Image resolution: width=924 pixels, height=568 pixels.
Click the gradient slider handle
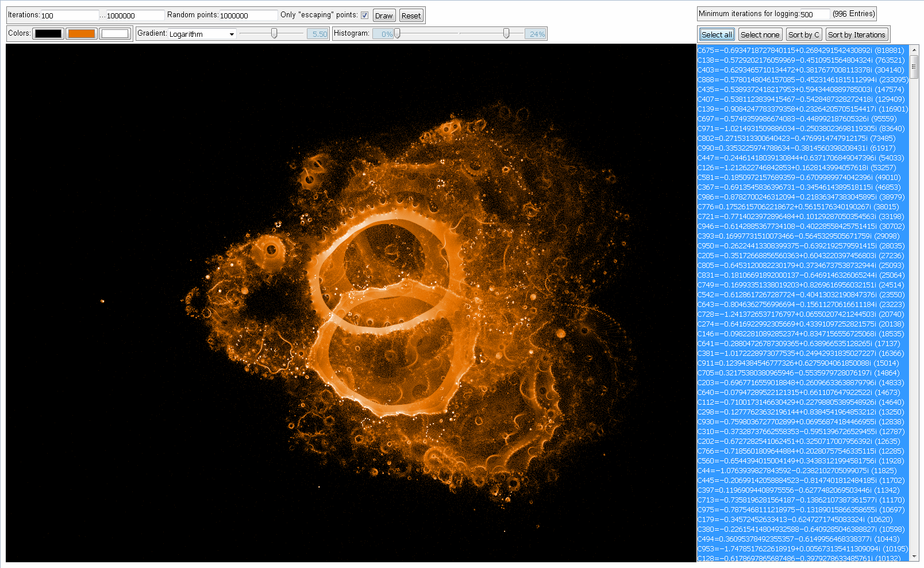pyautogui.click(x=274, y=34)
